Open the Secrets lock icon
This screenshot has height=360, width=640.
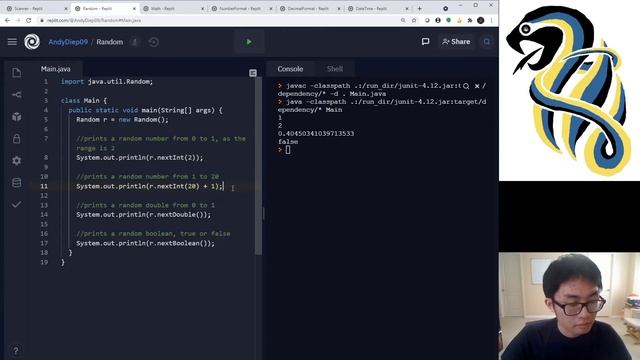click(x=16, y=139)
